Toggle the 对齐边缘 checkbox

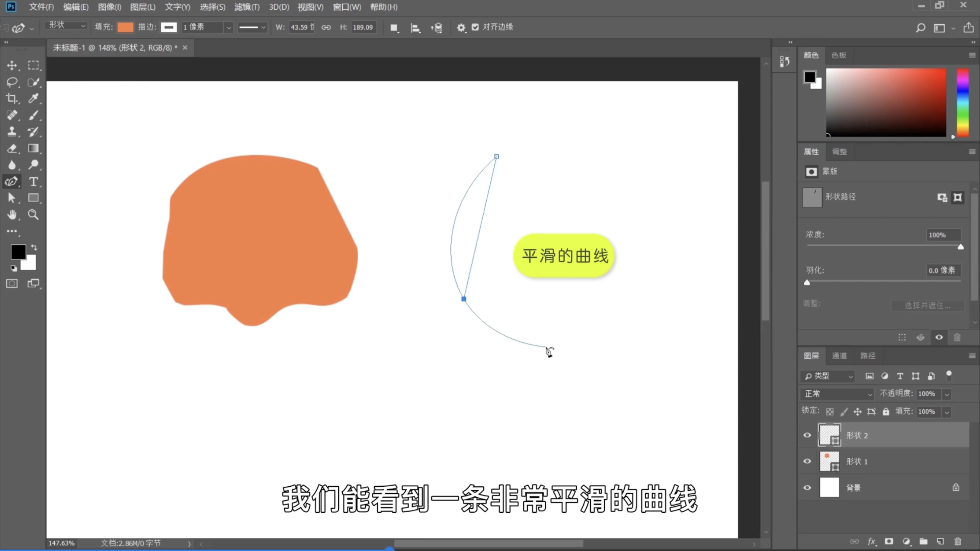pyautogui.click(x=475, y=27)
